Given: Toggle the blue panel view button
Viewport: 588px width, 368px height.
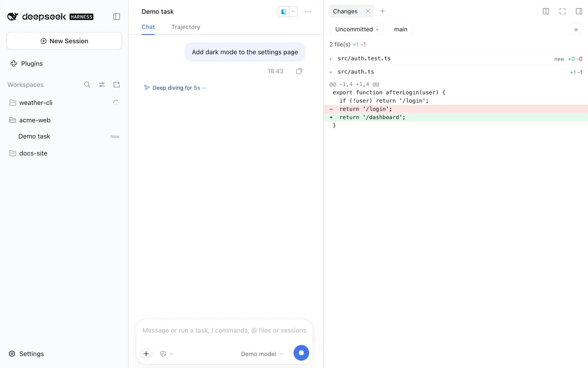Looking at the screenshot, I should (284, 12).
